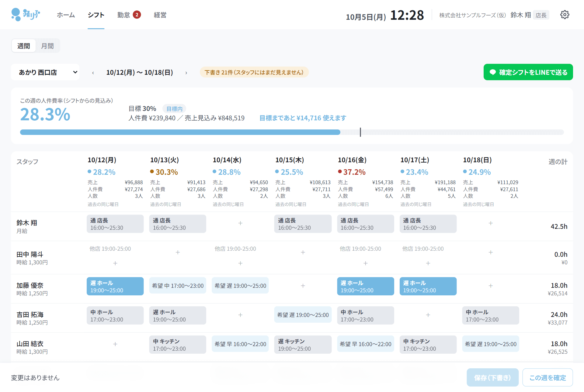
Task: Add a shift for 鈴木 翔 on 10/14
Action: (240, 223)
